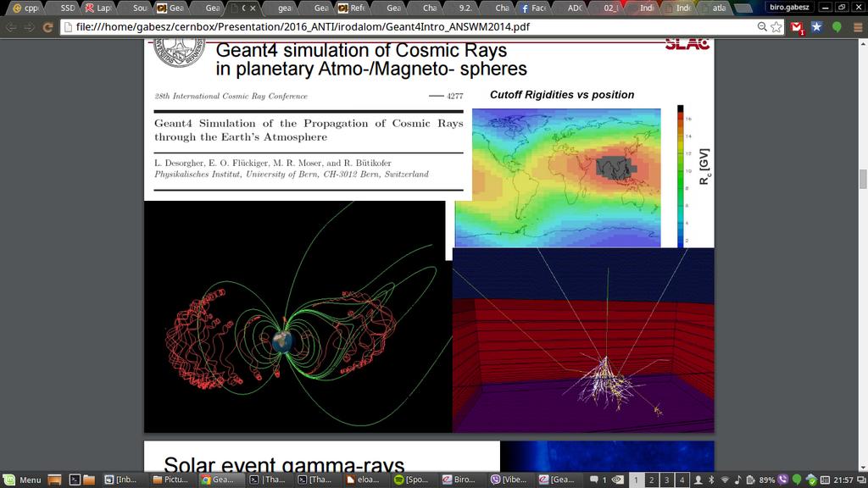868x488 pixels.
Task: Switch to workspace 1
Action: 636,480
